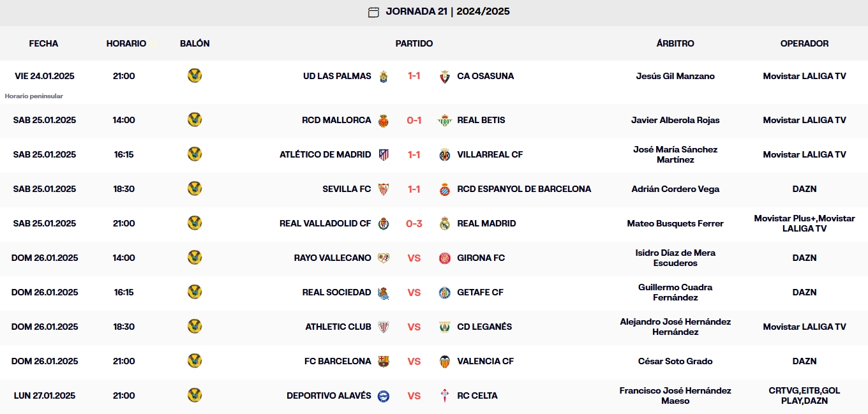Click the Villarreal CF club badge

[444, 154]
